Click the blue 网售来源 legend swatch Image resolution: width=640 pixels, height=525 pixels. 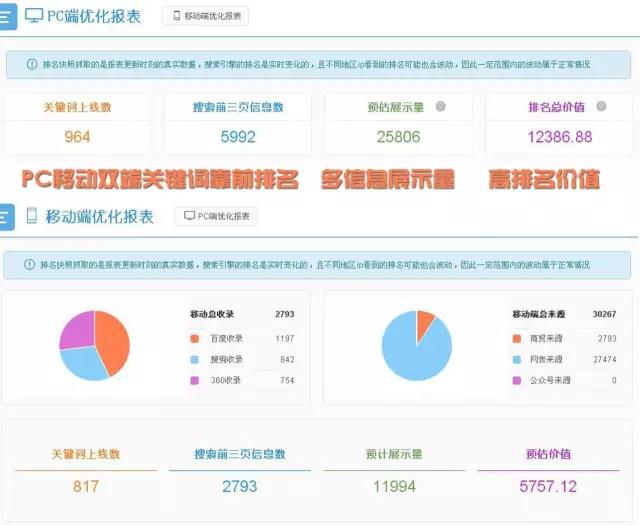pyautogui.click(x=518, y=359)
